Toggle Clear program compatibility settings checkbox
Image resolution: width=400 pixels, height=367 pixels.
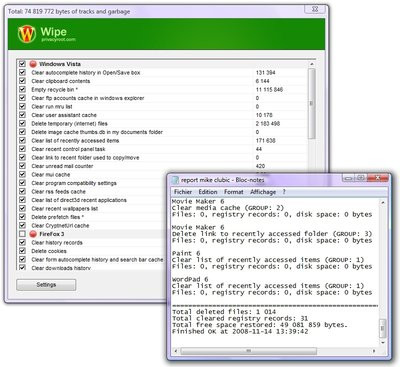22,183
